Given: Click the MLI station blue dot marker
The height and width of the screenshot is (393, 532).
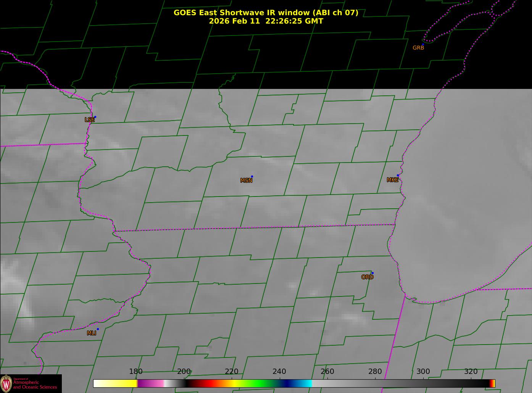Looking at the screenshot, I should tap(98, 329).
